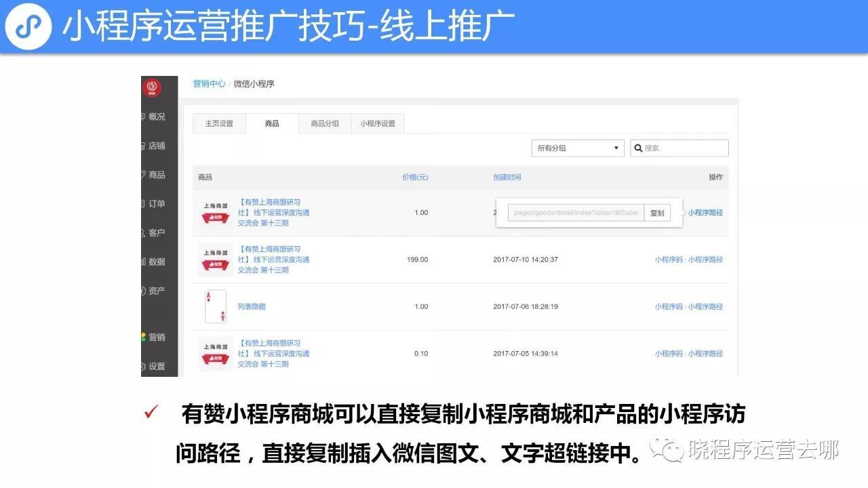This screenshot has width=868, height=488.
Task: Select 资产 in the sidebar
Action: click(157, 291)
